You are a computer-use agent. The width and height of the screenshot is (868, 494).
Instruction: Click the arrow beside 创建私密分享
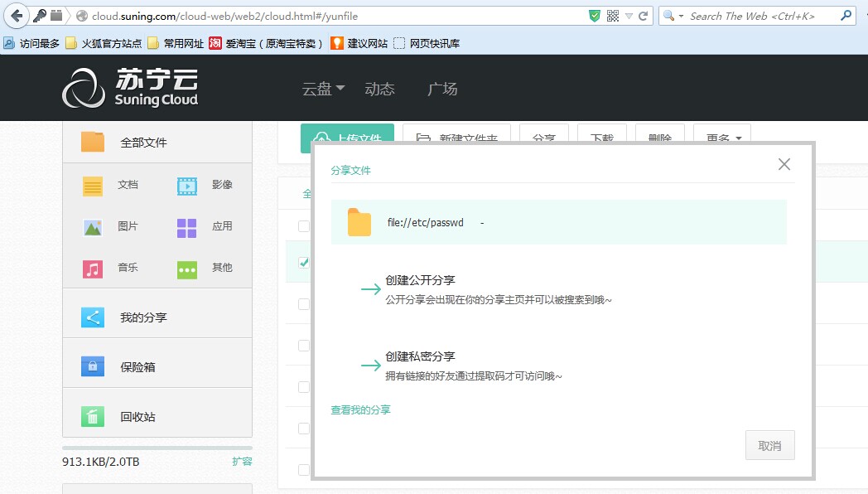pyautogui.click(x=371, y=366)
